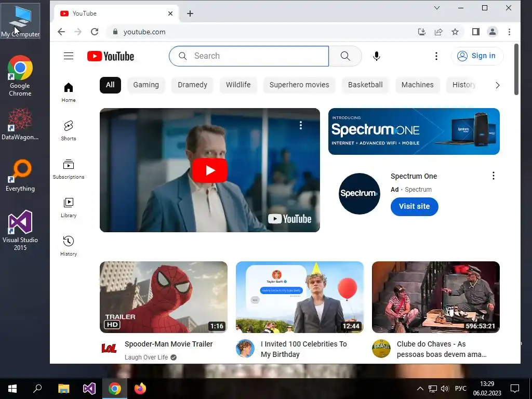532x399 pixels.
Task: Show more category chips with right arrow
Action: click(x=497, y=85)
